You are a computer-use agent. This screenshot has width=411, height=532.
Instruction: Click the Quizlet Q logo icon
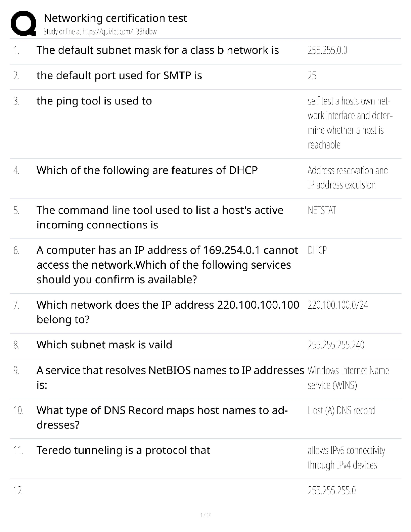[24, 23]
